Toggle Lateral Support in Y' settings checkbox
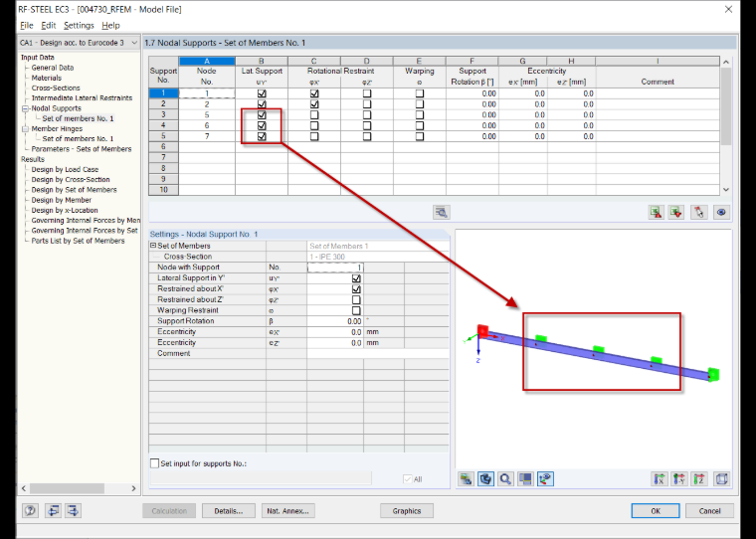 pyautogui.click(x=356, y=278)
